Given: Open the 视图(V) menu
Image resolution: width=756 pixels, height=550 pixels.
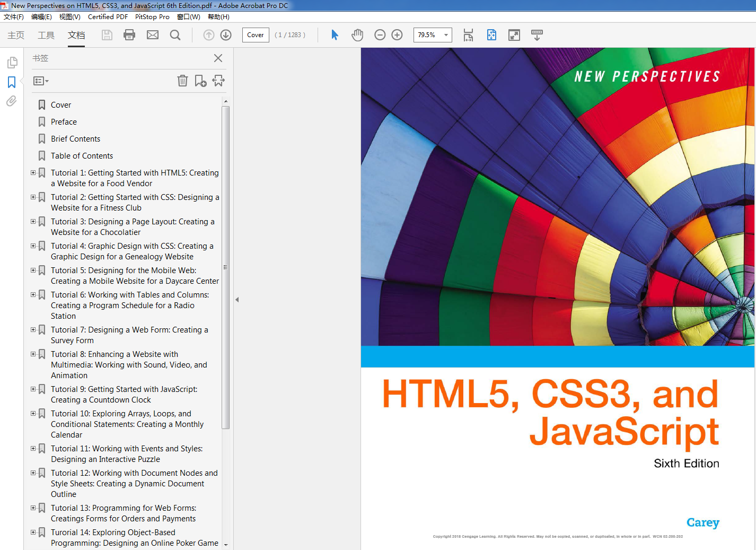Looking at the screenshot, I should click(x=69, y=17).
